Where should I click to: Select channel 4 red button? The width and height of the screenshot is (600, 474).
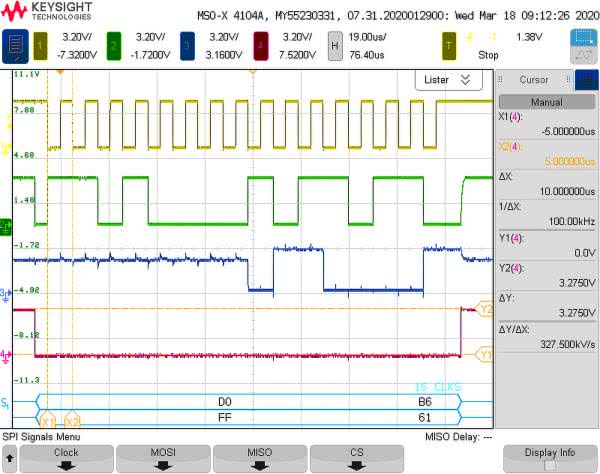(261, 44)
